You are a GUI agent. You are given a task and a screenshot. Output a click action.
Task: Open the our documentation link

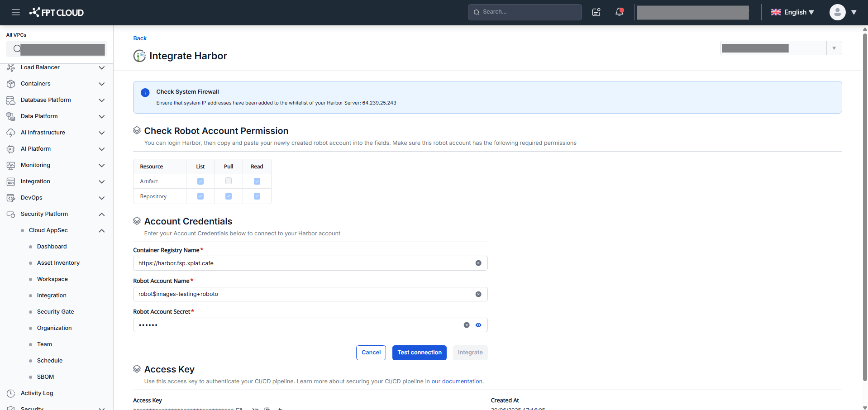click(457, 381)
